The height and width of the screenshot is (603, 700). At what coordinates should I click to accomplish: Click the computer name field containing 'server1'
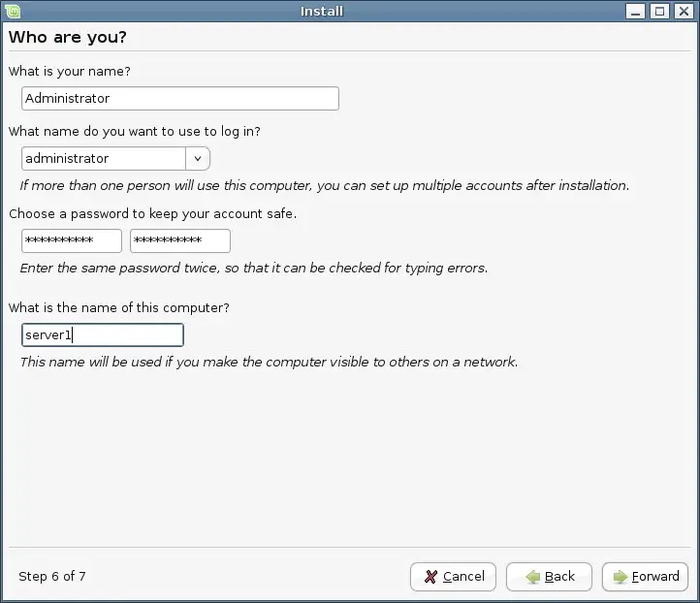pos(102,334)
